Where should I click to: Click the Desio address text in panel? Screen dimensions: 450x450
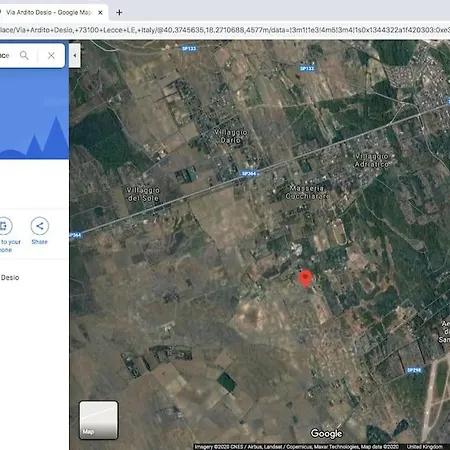(x=10, y=278)
